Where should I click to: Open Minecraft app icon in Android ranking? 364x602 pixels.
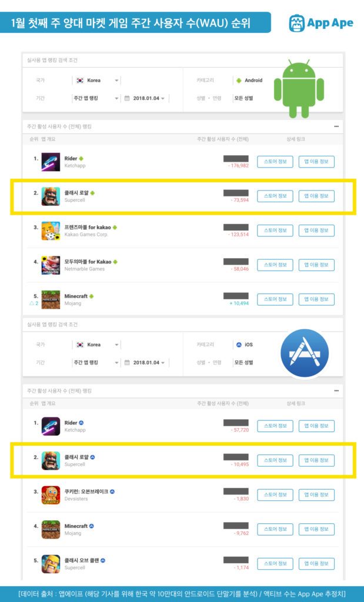pos(51,300)
